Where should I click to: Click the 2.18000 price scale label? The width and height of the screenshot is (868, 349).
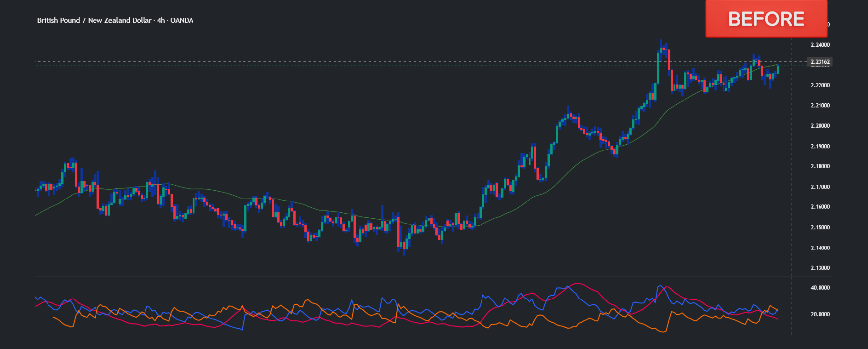pyautogui.click(x=820, y=166)
